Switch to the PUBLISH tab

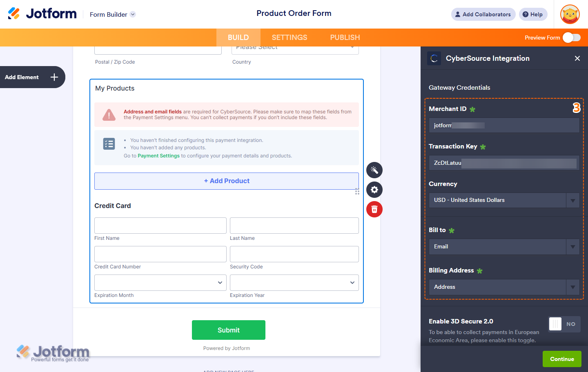pos(345,38)
